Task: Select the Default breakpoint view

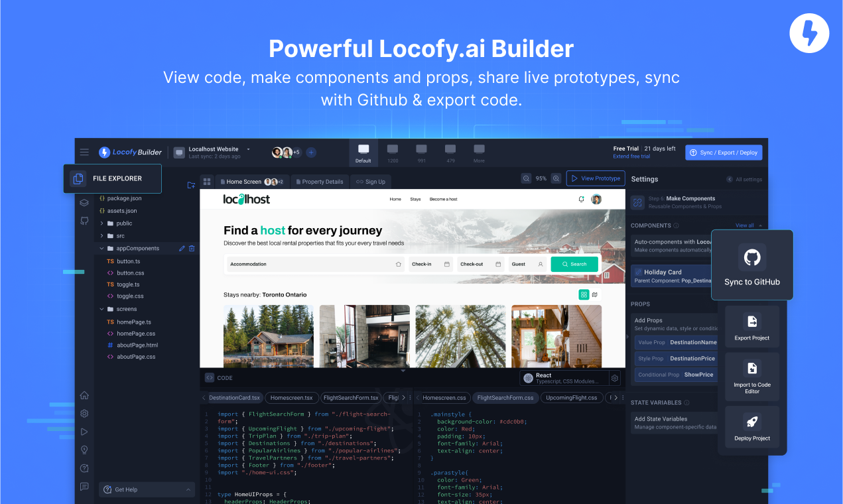Action: tap(363, 153)
